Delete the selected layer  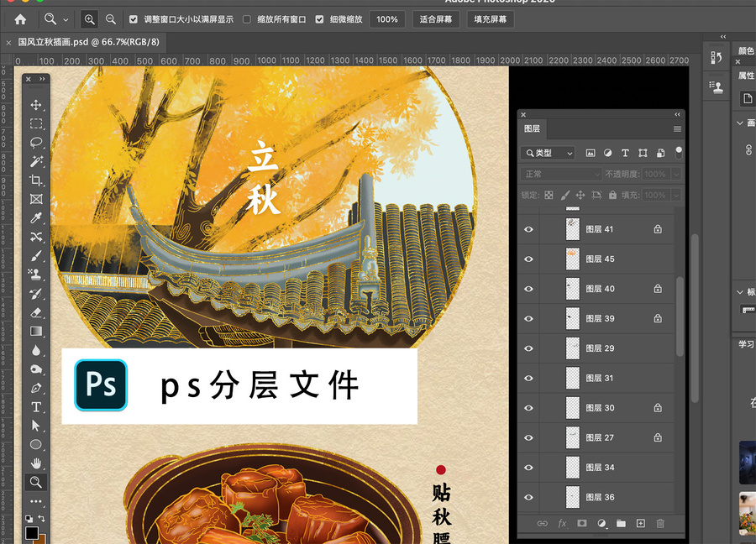[x=660, y=523]
